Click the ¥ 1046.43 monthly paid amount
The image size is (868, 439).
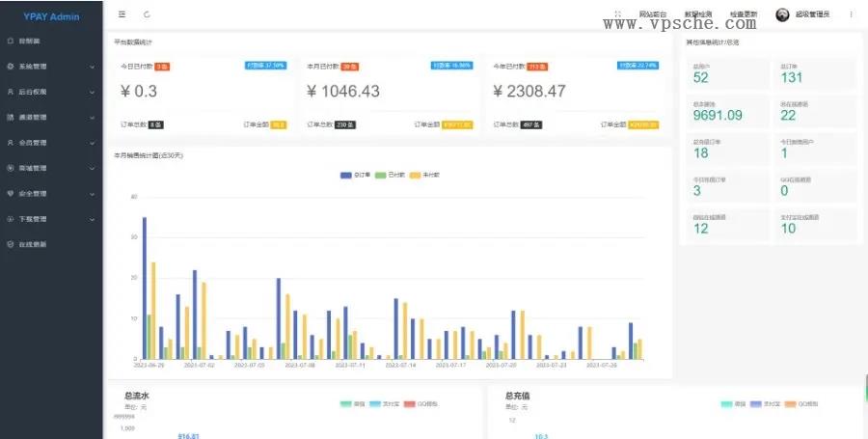click(343, 92)
